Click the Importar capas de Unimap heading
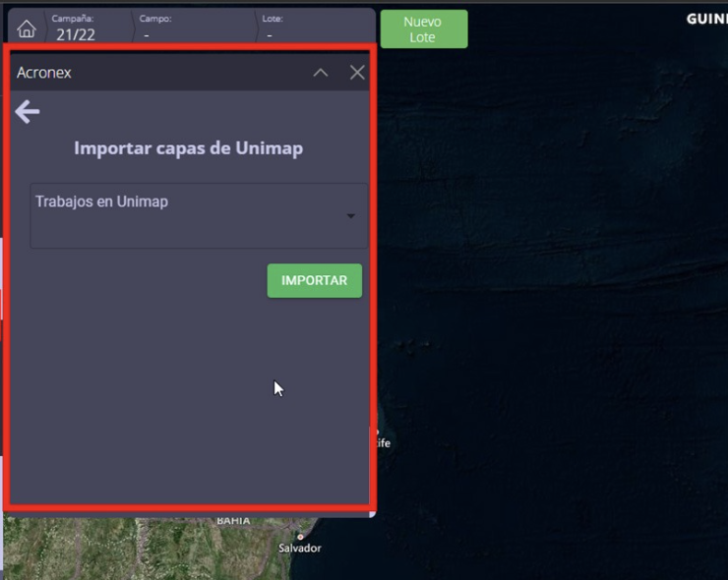This screenshot has width=728, height=580. coord(189,148)
